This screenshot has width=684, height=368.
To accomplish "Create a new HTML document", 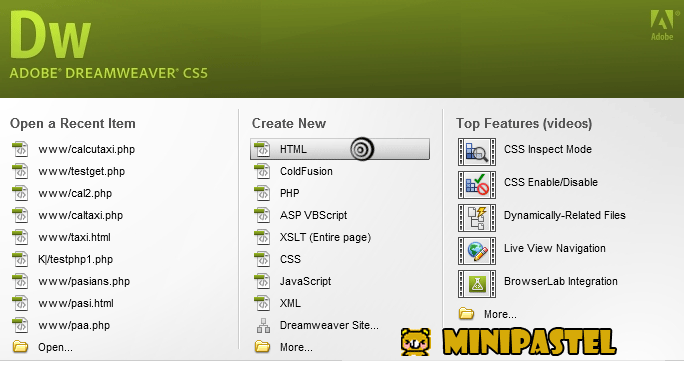I will coord(340,149).
